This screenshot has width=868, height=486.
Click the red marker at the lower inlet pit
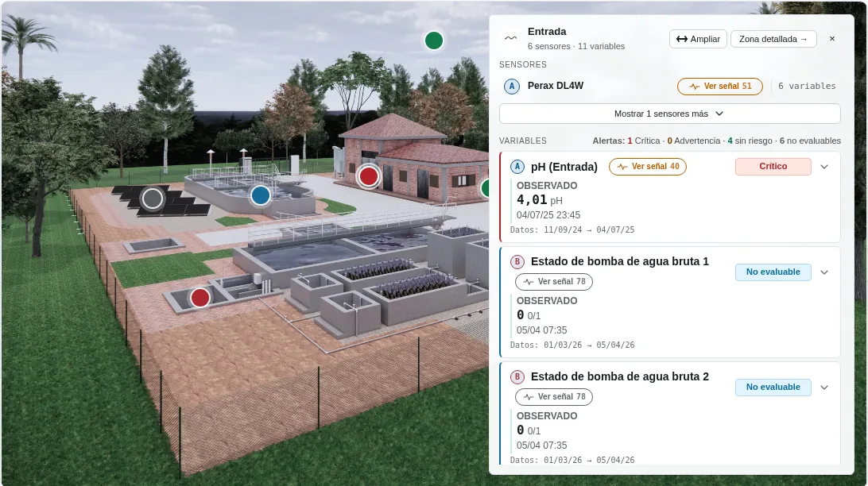pos(200,298)
